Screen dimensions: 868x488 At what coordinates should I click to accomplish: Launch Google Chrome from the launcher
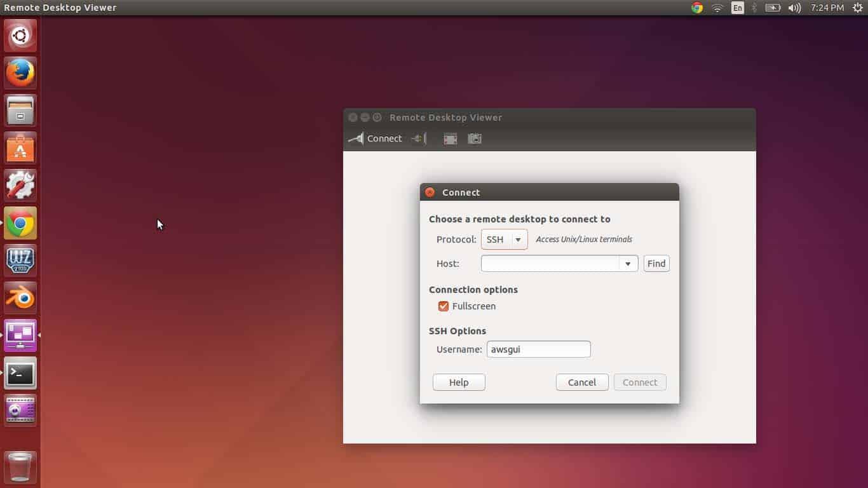click(20, 223)
